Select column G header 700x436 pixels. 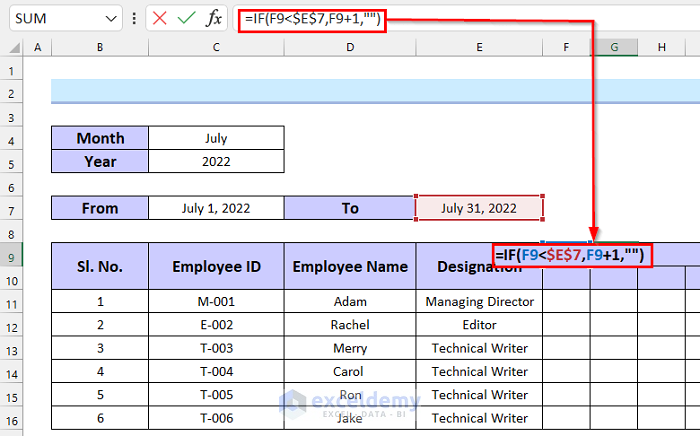(614, 47)
